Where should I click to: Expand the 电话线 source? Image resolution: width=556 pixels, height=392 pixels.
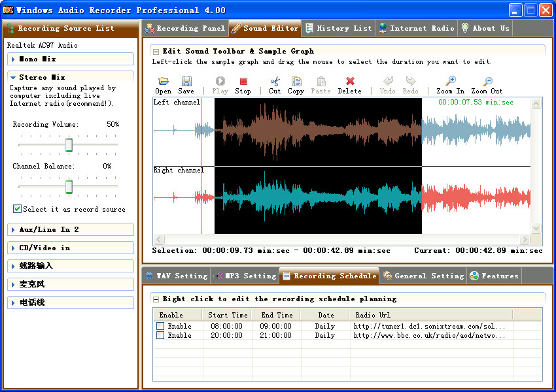tap(71, 302)
